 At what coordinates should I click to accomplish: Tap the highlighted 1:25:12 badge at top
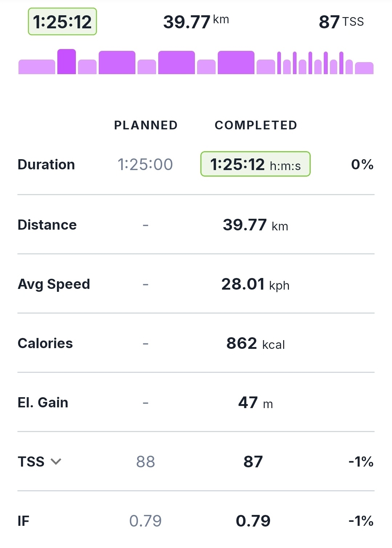pyautogui.click(x=62, y=22)
